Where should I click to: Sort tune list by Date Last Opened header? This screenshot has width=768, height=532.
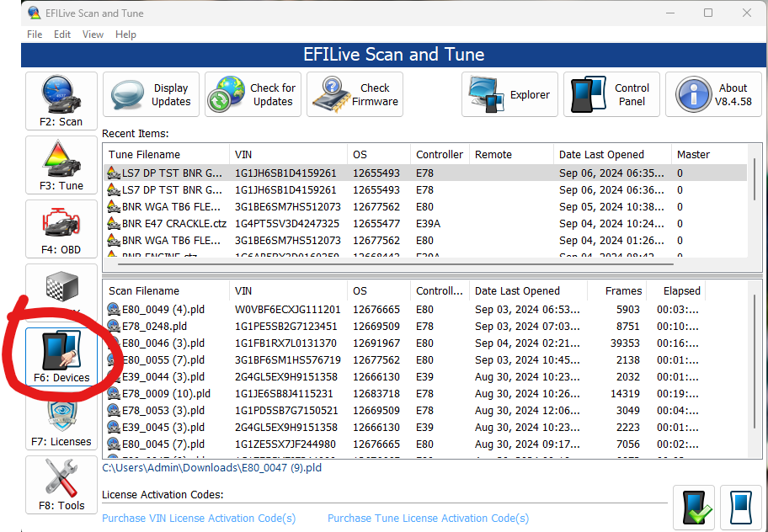(x=612, y=155)
